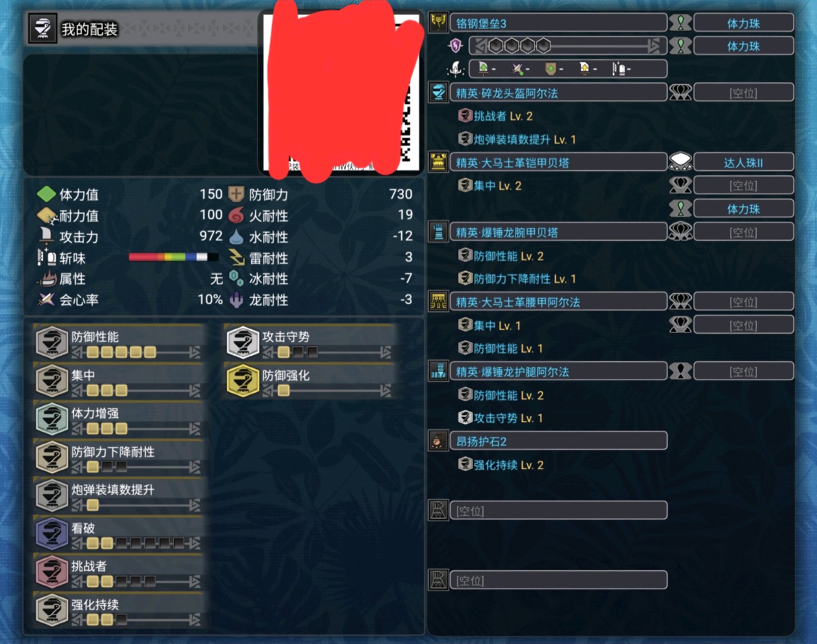
Task: Click the helmet icon beside 我的配装
Action: coord(42,28)
